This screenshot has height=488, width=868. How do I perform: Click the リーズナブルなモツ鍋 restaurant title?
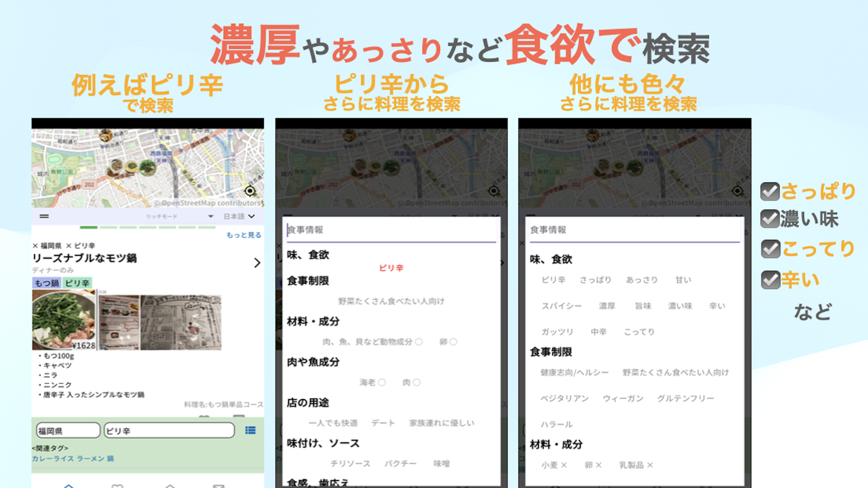pos(85,258)
